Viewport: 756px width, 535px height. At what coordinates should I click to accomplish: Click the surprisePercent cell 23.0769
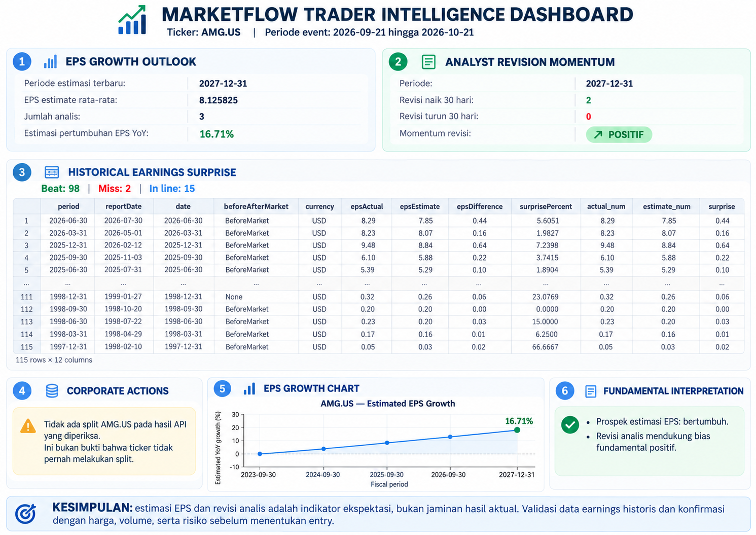point(546,297)
